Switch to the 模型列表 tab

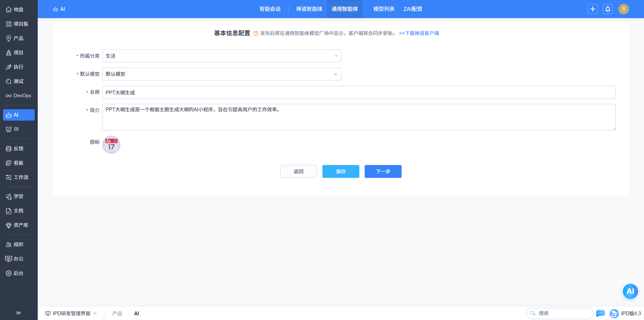384,9
